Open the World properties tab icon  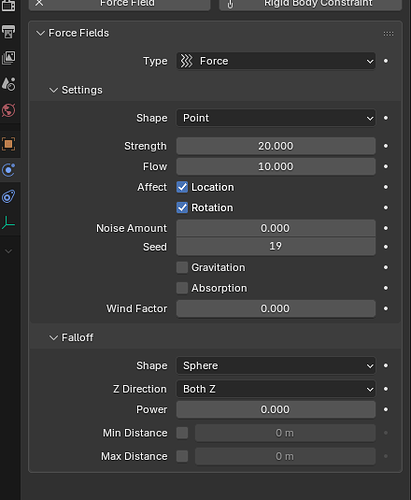[x=9, y=110]
